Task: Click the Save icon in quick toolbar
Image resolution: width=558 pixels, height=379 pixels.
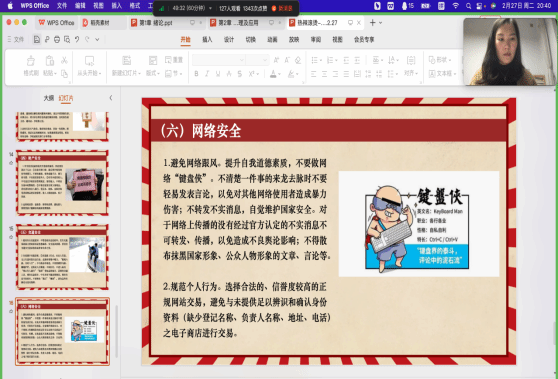Action: tap(37, 40)
